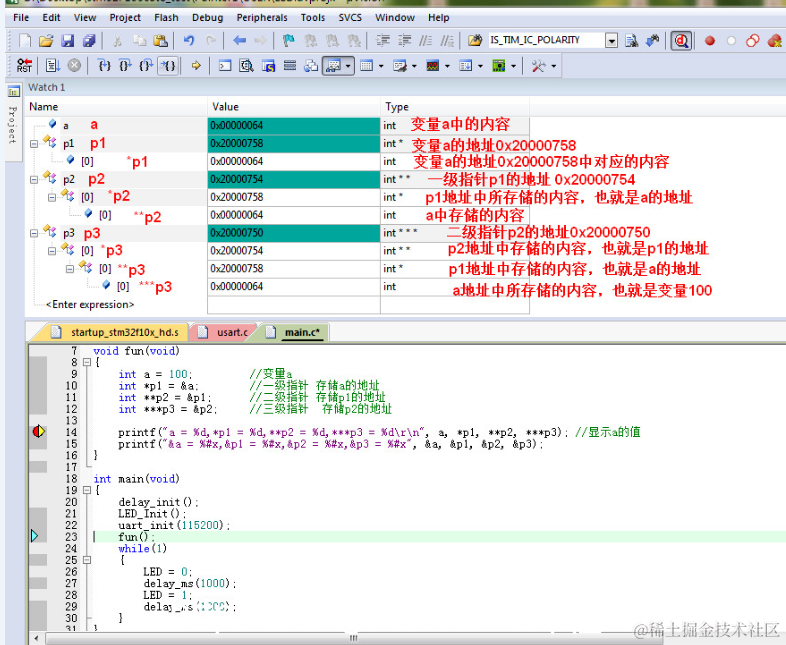Viewport: 786px width, 645px height.
Task: Reset the CPU with the RST icon
Action: coord(24,66)
